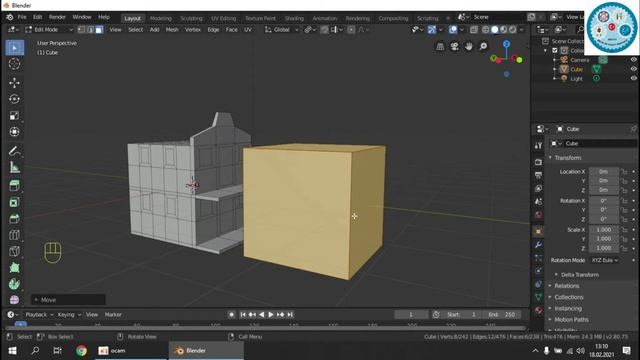Select the Knife tool
This screenshot has width=640, height=360.
tap(15, 251)
